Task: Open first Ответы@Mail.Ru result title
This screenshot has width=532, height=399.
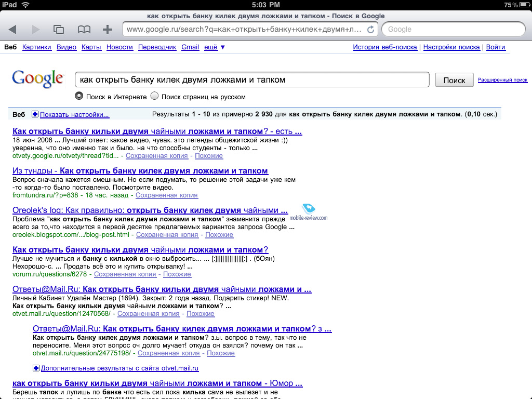Action: [x=162, y=289]
